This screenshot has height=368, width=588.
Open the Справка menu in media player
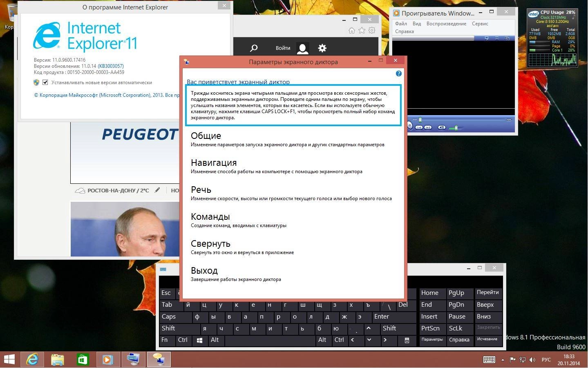(405, 31)
